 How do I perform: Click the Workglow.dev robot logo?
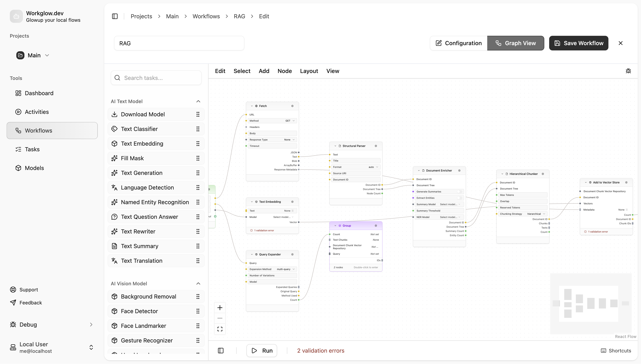(x=16, y=16)
